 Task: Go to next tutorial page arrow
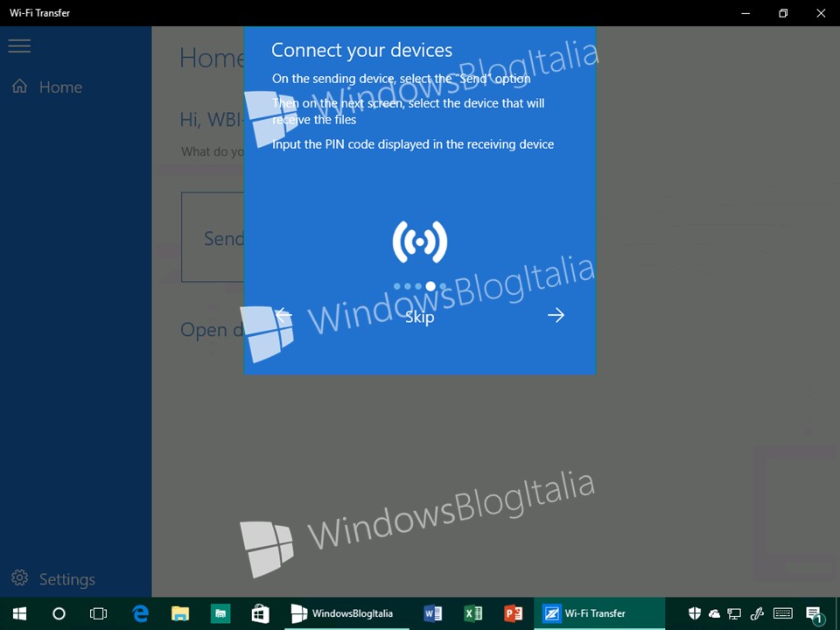(556, 315)
